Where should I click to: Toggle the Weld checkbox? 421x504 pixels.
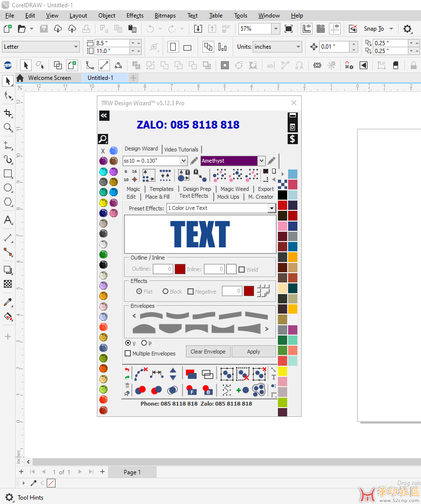coord(242,269)
